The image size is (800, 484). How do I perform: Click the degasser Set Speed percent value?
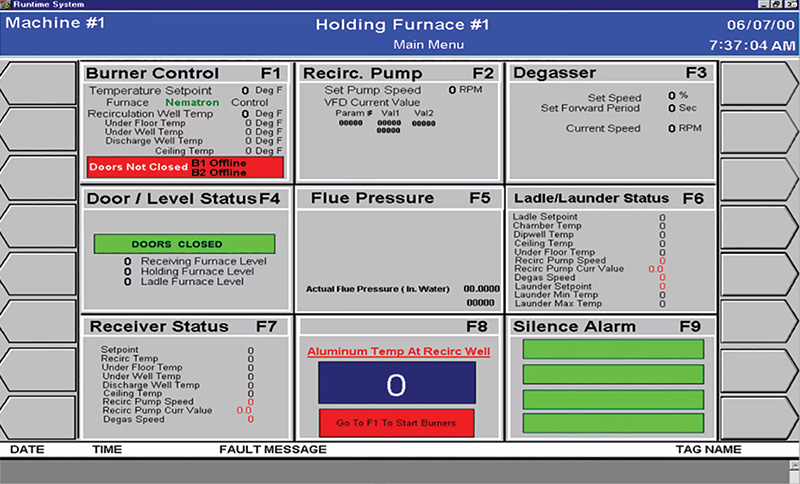(671, 97)
